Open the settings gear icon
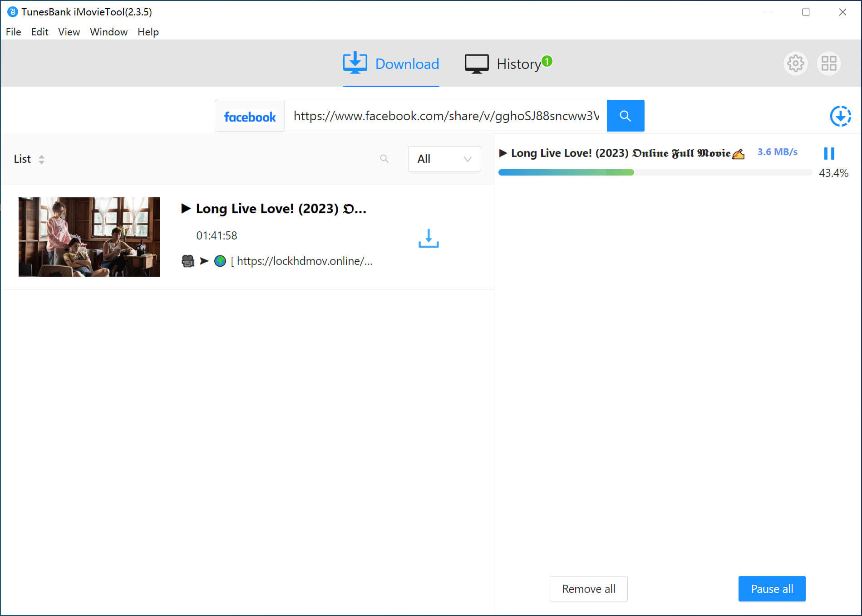The image size is (862, 616). pos(795,64)
